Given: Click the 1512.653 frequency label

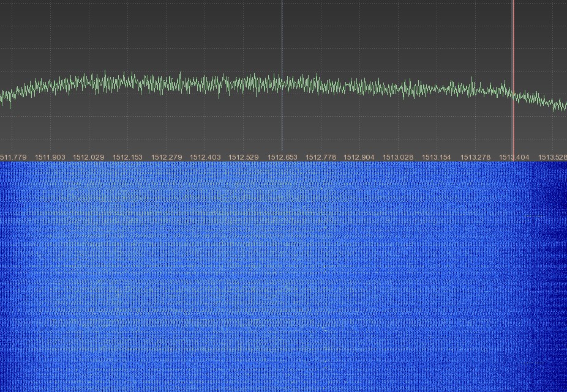Looking at the screenshot, I should (282, 157).
